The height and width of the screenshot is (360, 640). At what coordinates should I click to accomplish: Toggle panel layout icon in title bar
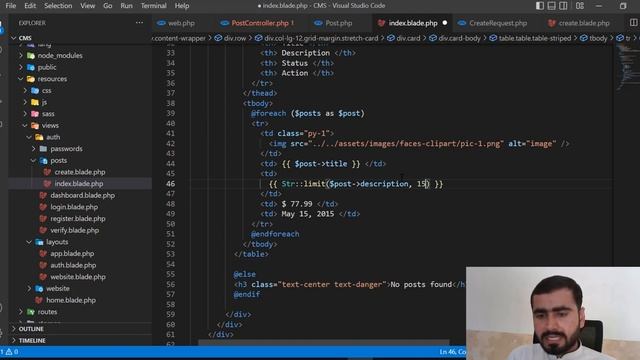(551, 6)
